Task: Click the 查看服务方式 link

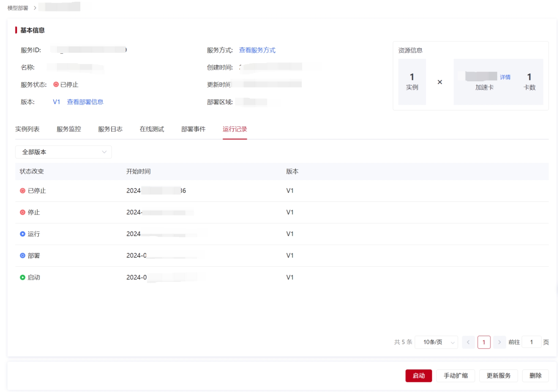Action: [257, 50]
